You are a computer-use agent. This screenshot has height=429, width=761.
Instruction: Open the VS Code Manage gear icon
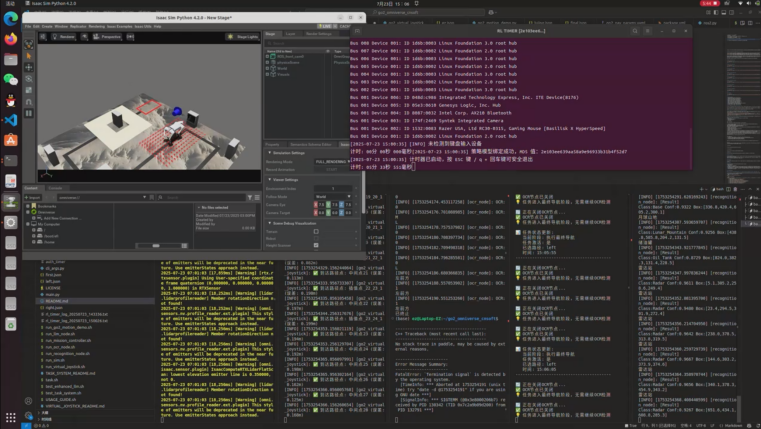29,415
